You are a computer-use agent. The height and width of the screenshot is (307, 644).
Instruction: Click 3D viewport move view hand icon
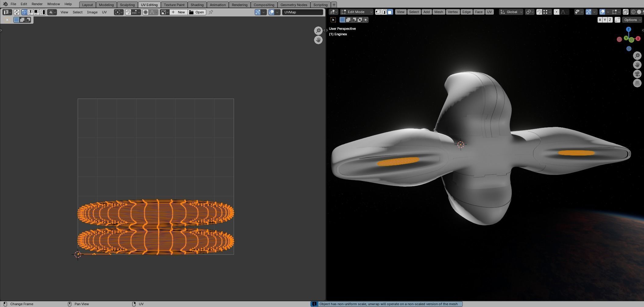tap(637, 65)
